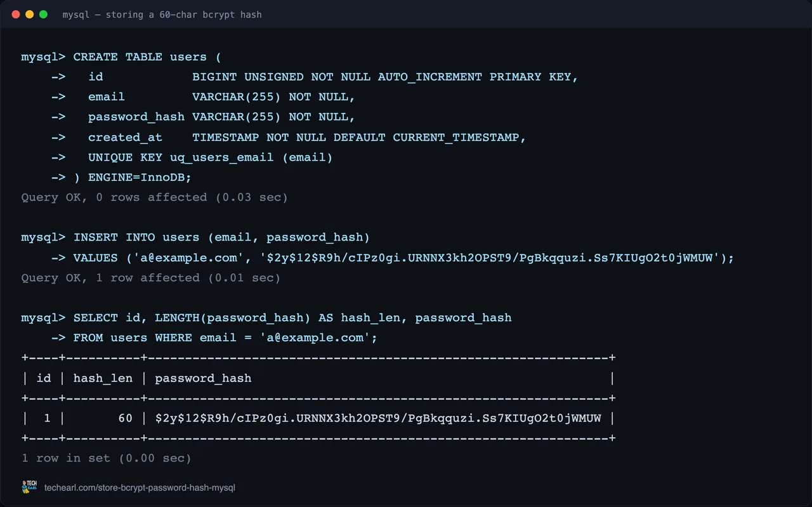Click "PRIMARY KEY," in the id line
The image size is (812, 507).
534,77
